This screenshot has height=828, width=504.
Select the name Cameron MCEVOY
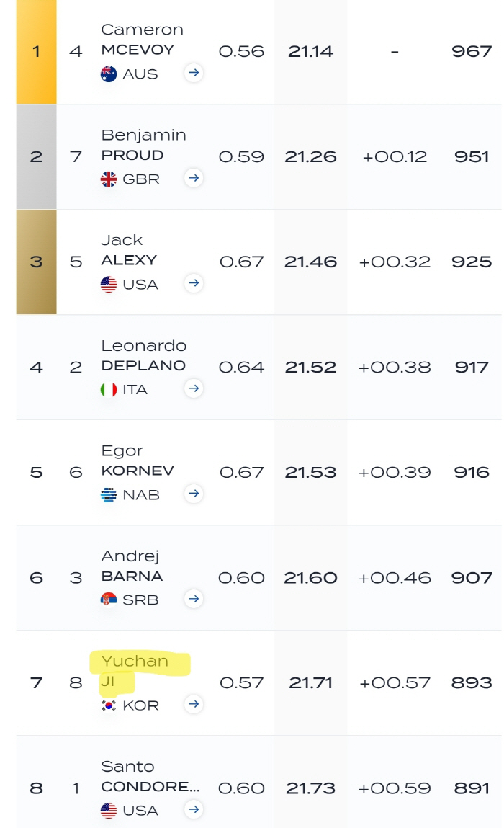(x=142, y=40)
